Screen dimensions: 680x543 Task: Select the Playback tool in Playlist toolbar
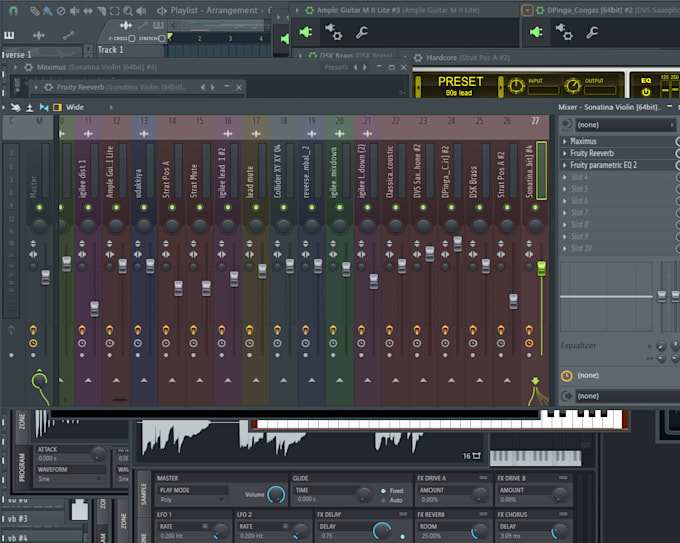coord(141,11)
